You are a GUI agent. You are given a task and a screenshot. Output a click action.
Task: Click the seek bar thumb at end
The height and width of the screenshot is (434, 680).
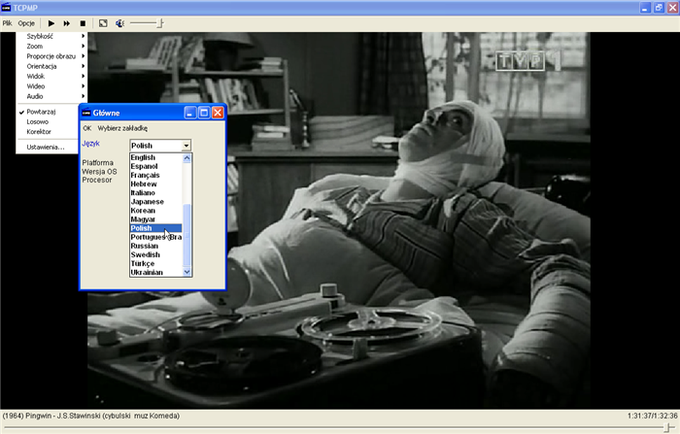(669, 427)
